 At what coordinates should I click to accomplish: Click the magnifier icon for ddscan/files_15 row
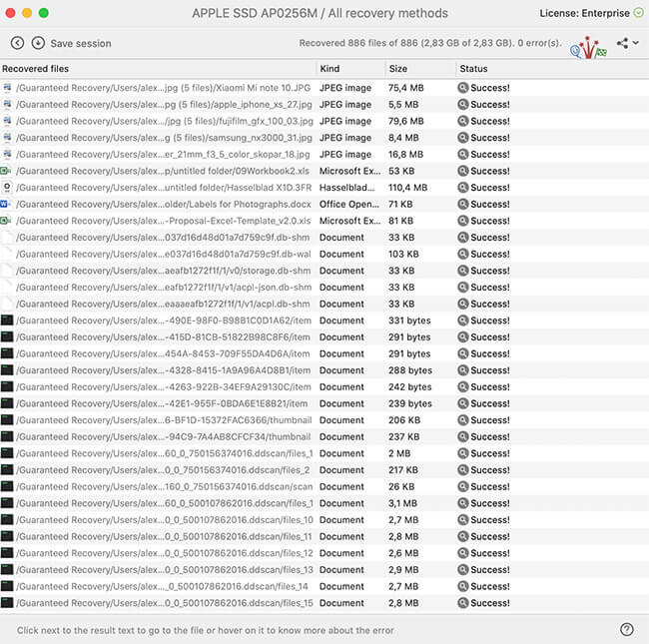click(462, 603)
